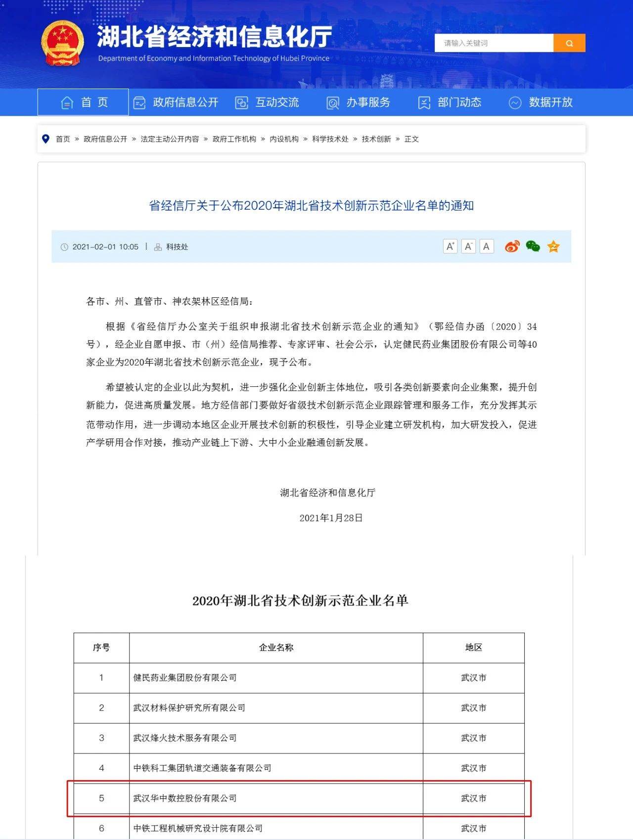Open 政府信息公开 breadcrumb link
This screenshot has width=633, height=840.
105,139
